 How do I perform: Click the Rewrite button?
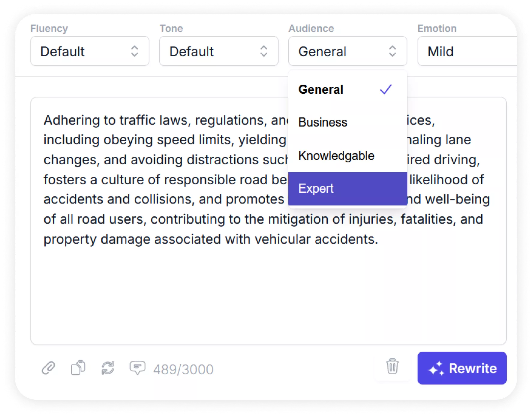(462, 369)
